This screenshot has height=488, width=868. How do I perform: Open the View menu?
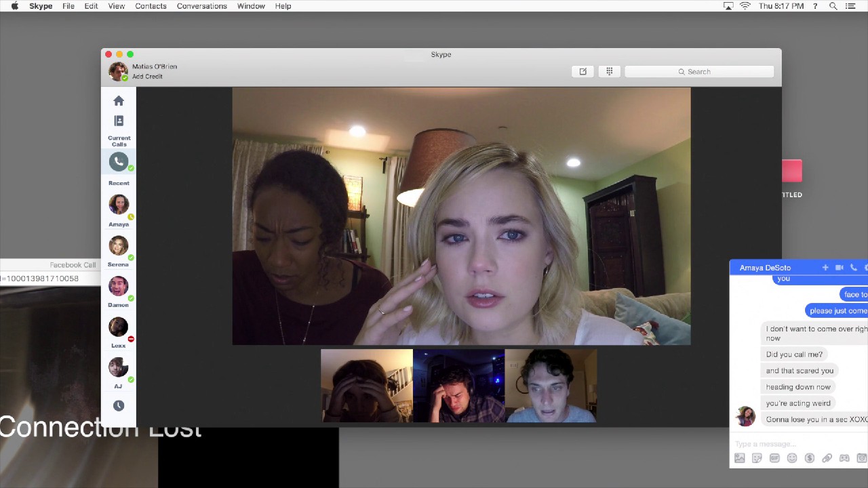(x=117, y=6)
